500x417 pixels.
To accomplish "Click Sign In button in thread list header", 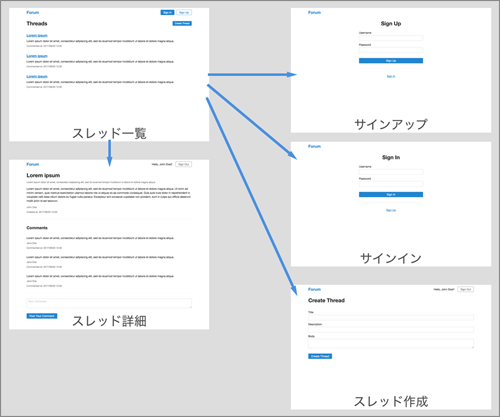I will [167, 13].
